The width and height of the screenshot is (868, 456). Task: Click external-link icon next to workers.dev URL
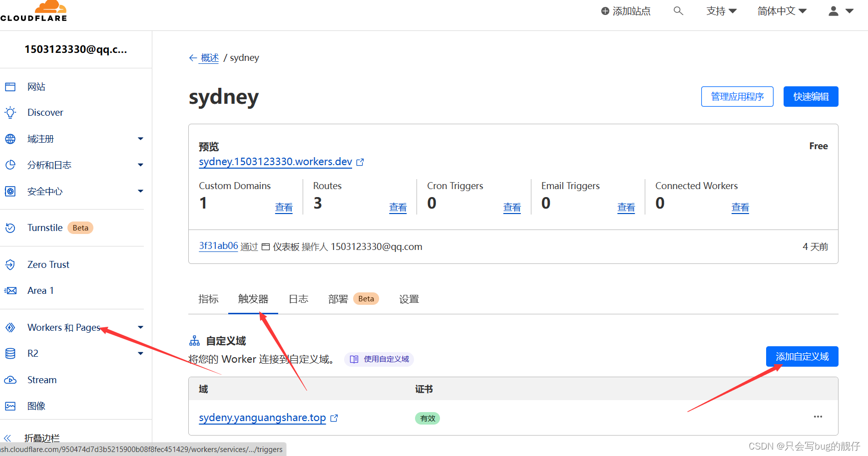coord(360,162)
